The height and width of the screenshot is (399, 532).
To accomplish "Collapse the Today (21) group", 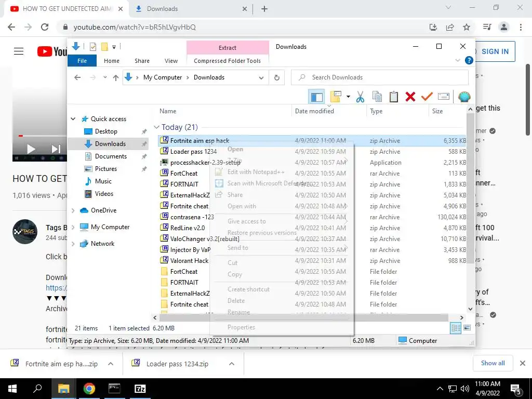I will 156,127.
